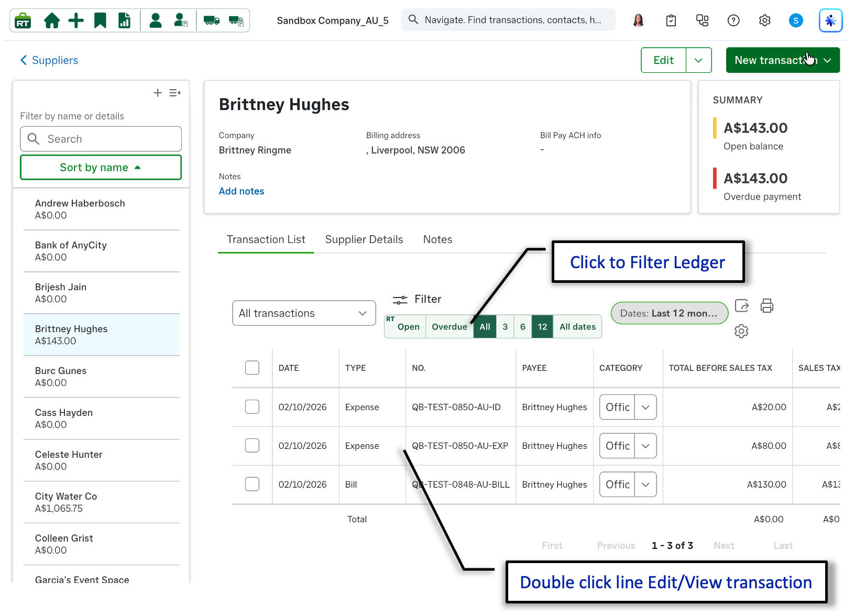Click the user avatar photo in the header
This screenshot has height=616, width=854.
(638, 20)
